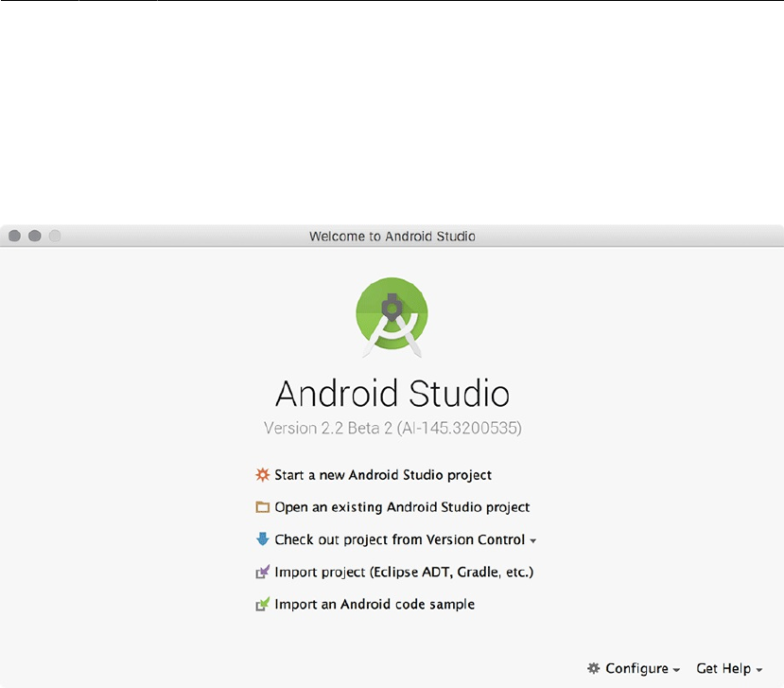Viewport: 784px width, 688px height.
Task: Click the version text 2.2 Beta 2
Action: coord(392,428)
